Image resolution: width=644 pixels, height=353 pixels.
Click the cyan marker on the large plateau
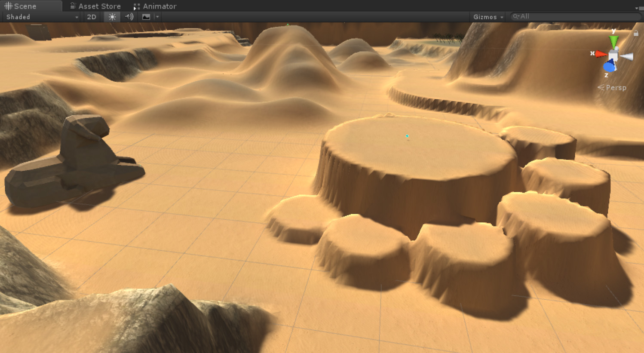407,136
